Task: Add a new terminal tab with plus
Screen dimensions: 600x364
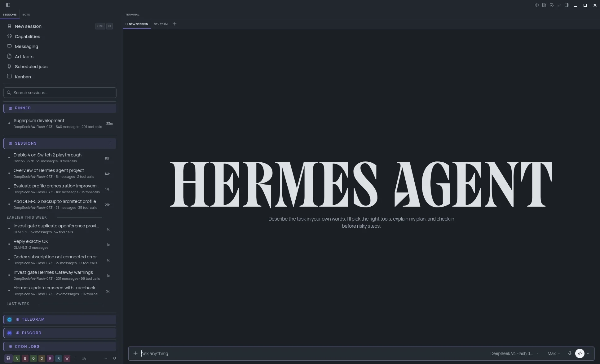Action: tap(174, 24)
